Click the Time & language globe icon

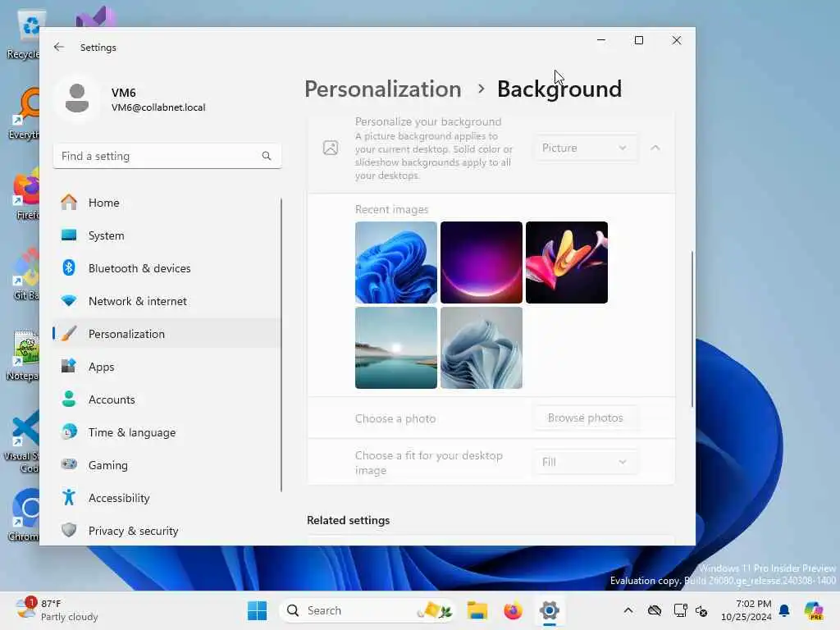[x=69, y=431]
